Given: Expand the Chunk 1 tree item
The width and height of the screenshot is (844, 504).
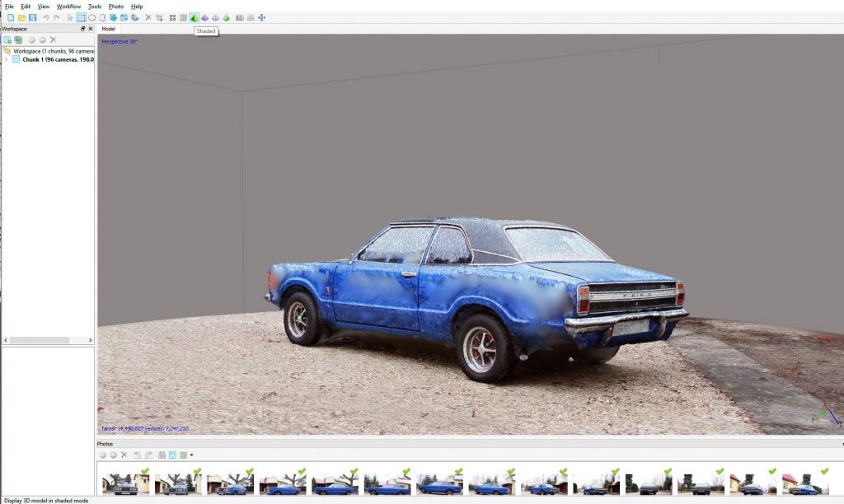Looking at the screenshot, I should pyautogui.click(x=7, y=59).
